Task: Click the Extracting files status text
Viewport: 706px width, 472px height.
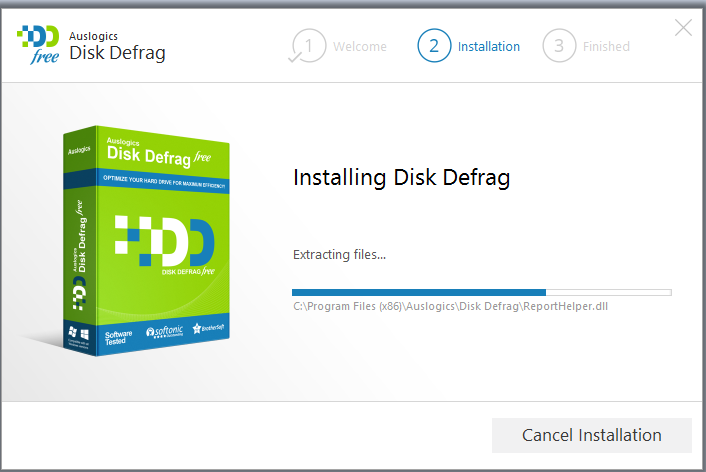Action: tap(339, 255)
